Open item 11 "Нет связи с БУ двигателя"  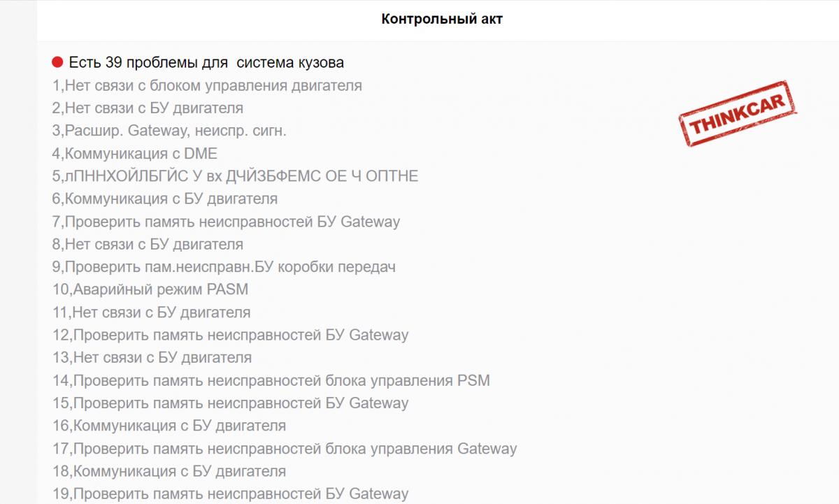click(x=152, y=312)
